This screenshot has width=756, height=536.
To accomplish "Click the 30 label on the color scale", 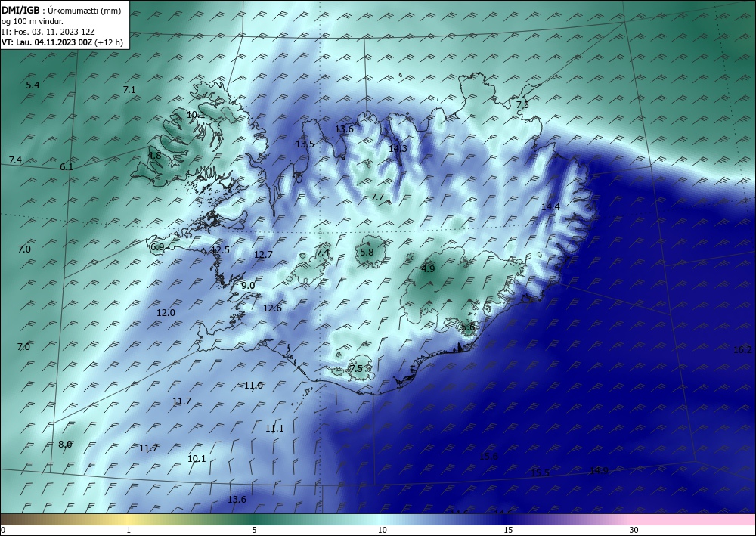I will [634, 531].
